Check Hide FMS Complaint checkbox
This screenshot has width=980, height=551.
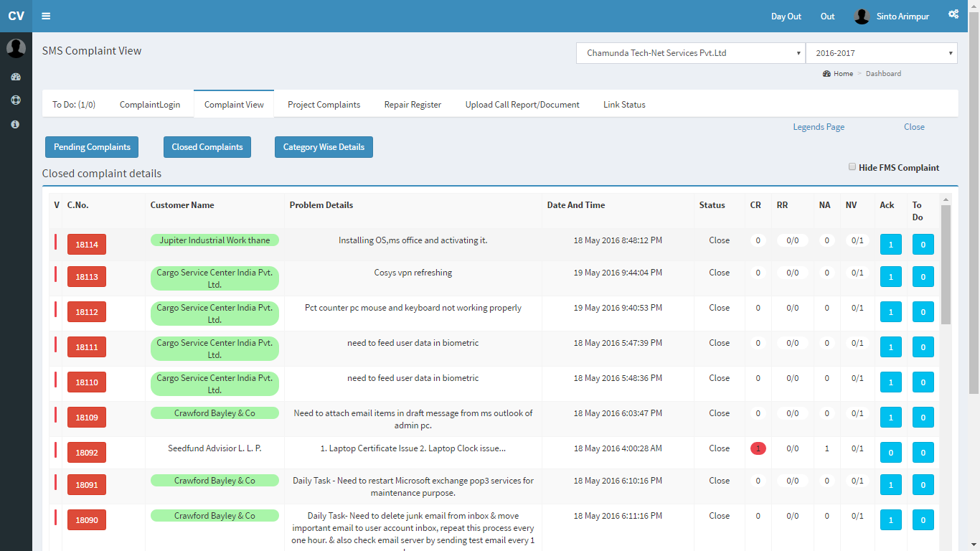[x=852, y=166]
